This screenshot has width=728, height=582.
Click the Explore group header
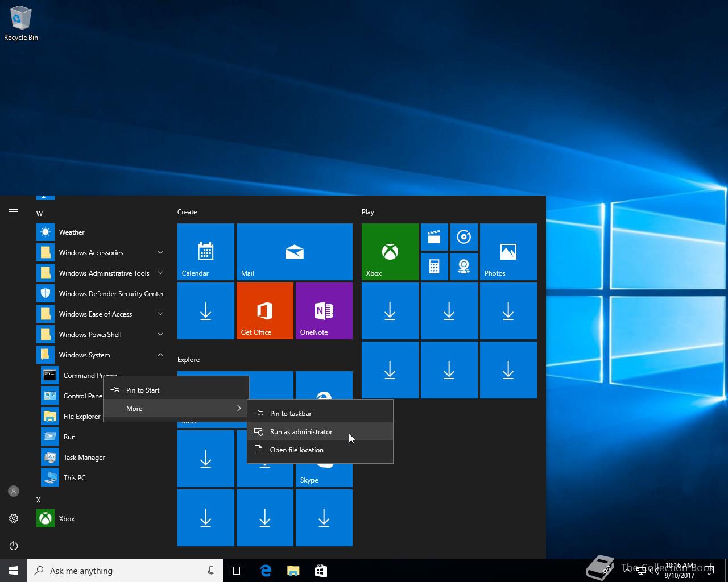188,359
